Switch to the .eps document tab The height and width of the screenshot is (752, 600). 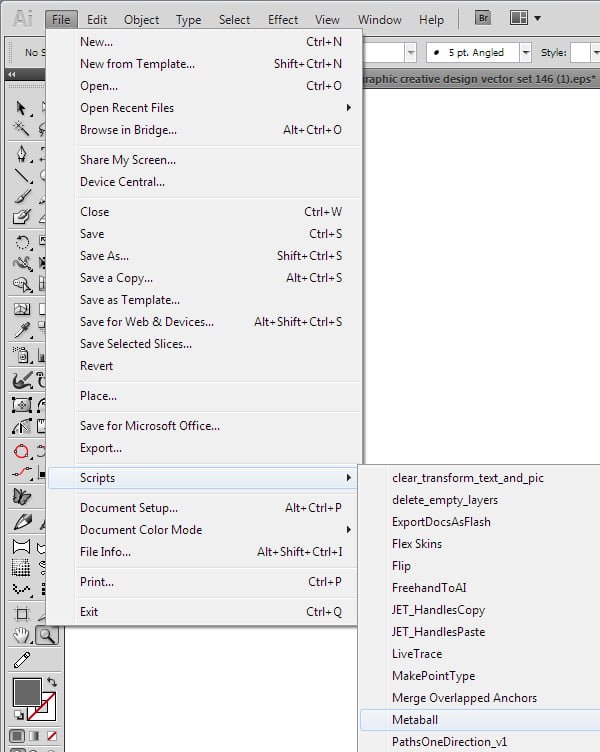pos(481,79)
